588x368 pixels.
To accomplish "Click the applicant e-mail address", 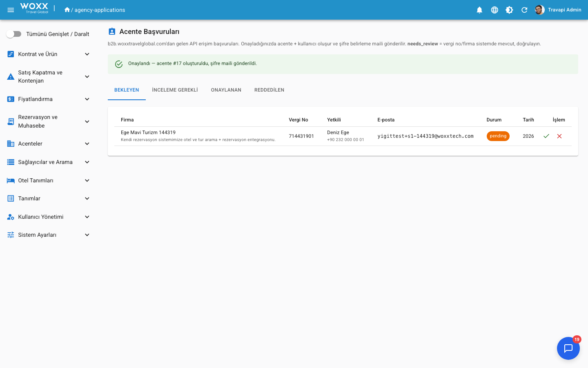I will [425, 136].
